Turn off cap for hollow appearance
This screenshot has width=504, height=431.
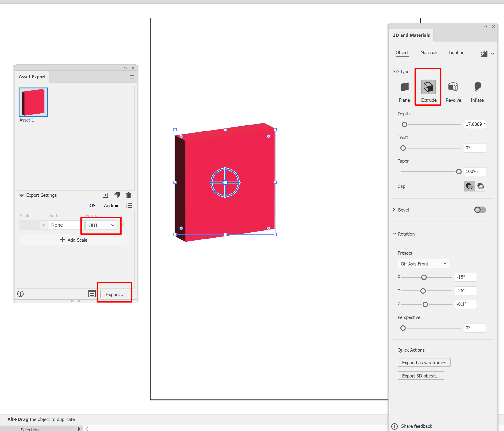pos(480,186)
